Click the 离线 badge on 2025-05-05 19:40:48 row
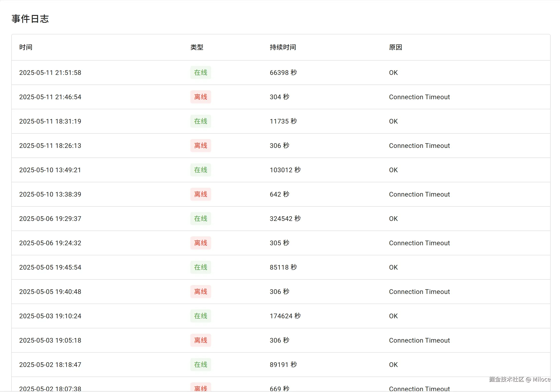Screen dimensions: 560x392 pos(200,292)
